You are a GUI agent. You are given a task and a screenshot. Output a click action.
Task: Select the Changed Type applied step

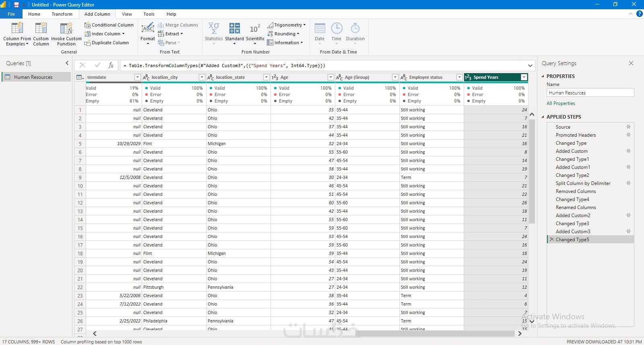[571, 143]
